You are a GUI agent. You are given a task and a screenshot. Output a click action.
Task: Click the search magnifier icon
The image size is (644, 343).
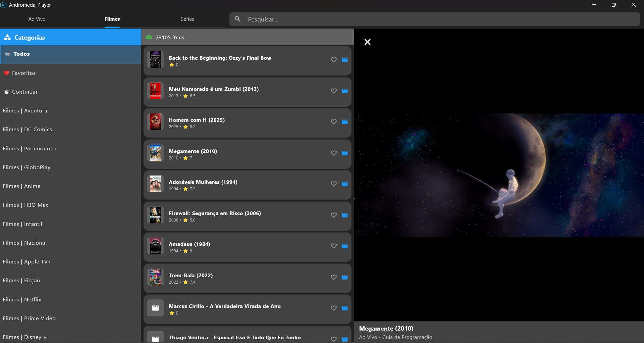(238, 19)
